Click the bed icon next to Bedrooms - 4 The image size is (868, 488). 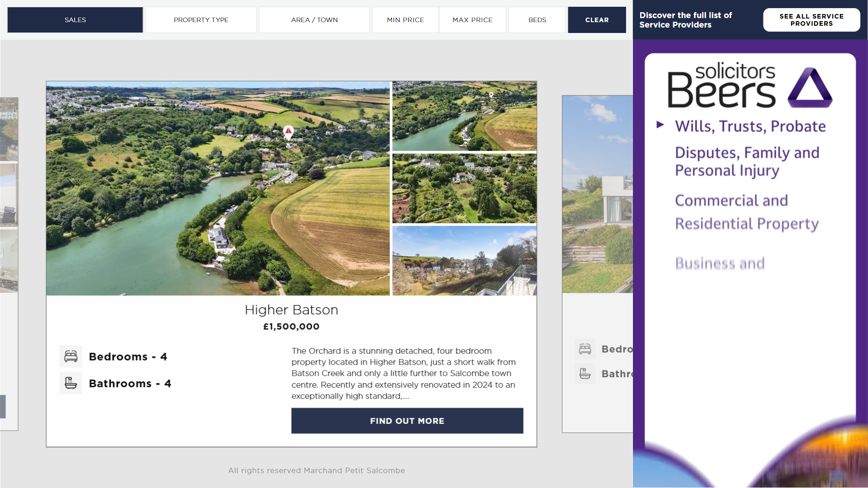pyautogui.click(x=71, y=357)
